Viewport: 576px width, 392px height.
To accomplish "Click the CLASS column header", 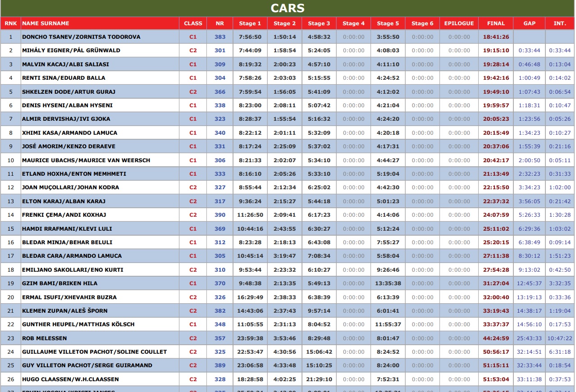I will [x=193, y=23].
